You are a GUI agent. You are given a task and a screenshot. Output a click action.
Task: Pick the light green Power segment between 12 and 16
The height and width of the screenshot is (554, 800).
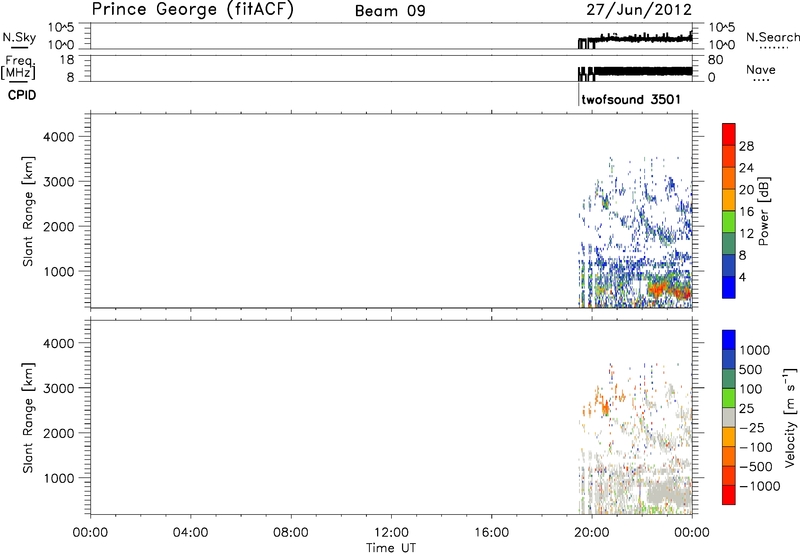pyautogui.click(x=729, y=222)
